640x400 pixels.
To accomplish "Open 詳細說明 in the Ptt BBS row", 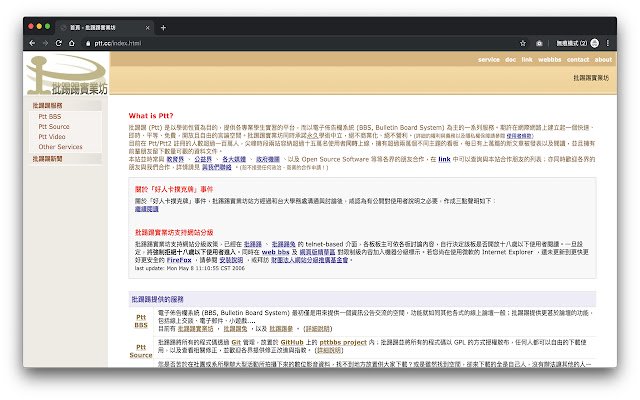I will pos(318,329).
